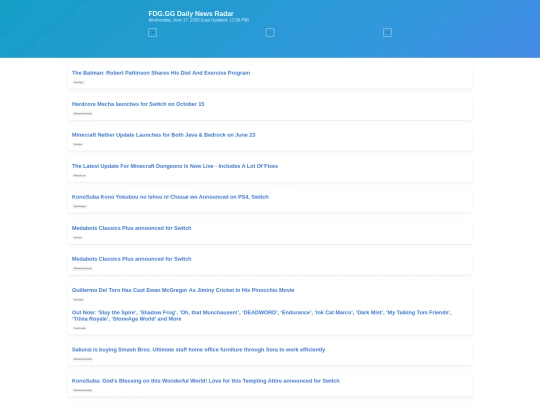Open the lower Medabots Classics Plus headline
Image resolution: width=540 pixels, height=405 pixels.
pos(131,259)
